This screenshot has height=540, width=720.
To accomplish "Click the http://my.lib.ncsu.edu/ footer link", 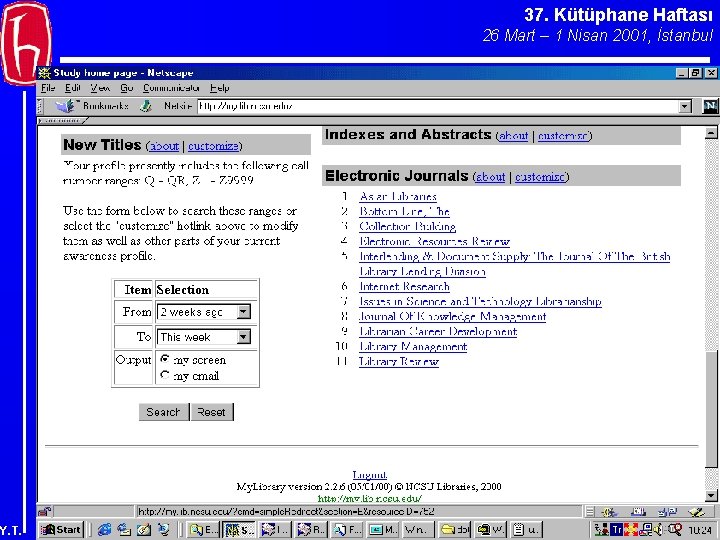I will pyautogui.click(x=370, y=498).
